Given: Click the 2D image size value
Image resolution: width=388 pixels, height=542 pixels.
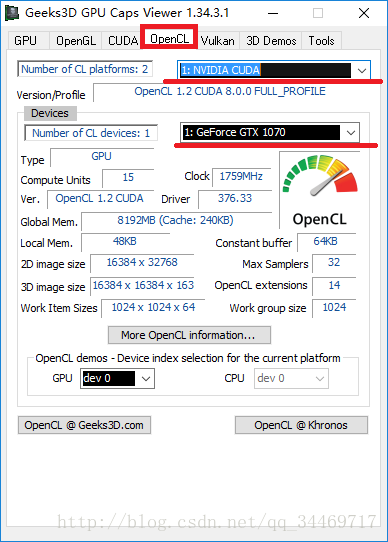Looking at the screenshot, I should click(x=142, y=262).
